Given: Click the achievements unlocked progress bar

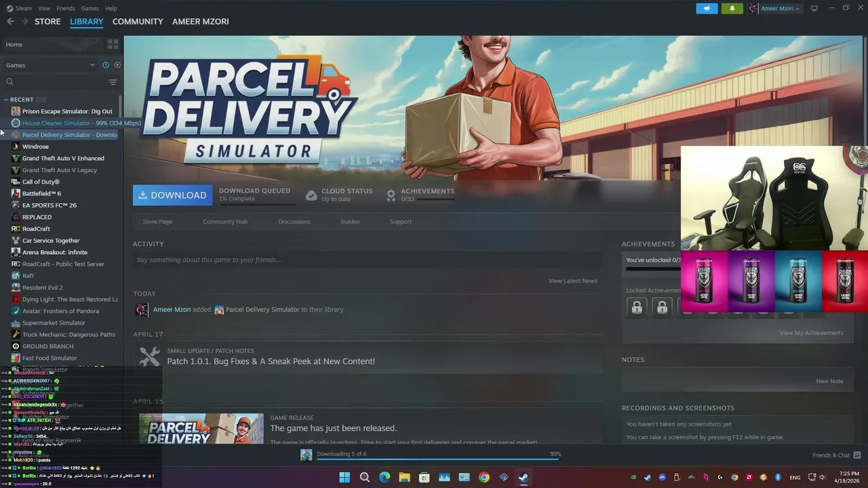Looking at the screenshot, I should 653,268.
